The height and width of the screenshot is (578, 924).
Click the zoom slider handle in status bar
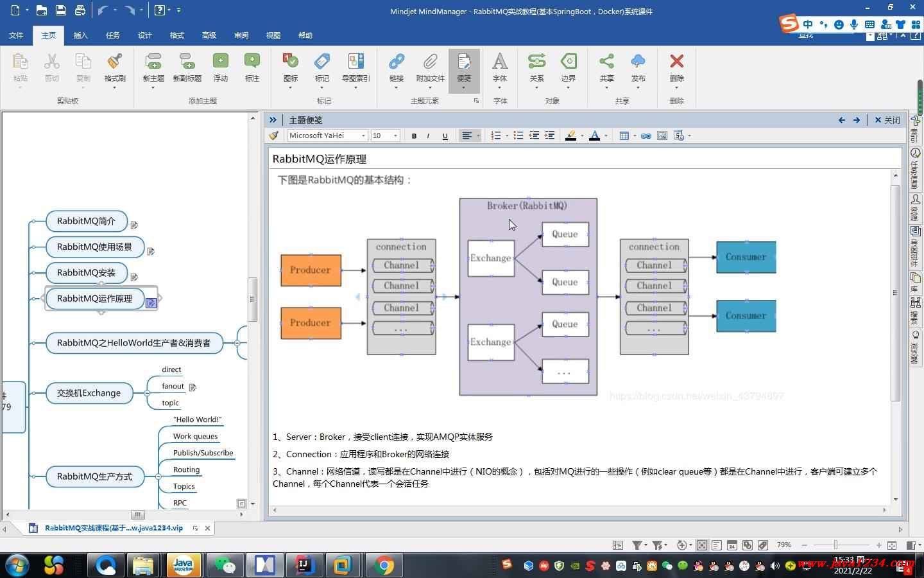(835, 545)
